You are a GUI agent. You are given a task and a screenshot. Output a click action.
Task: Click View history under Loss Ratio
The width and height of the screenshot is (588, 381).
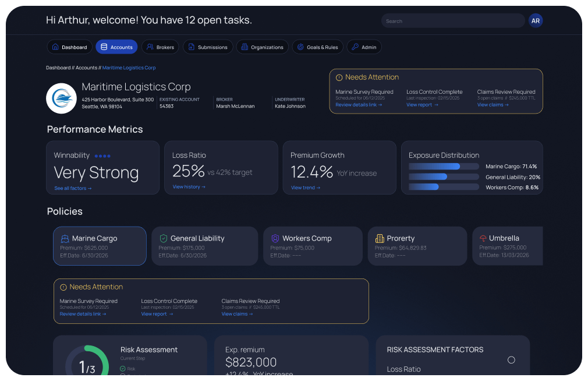[x=187, y=186]
